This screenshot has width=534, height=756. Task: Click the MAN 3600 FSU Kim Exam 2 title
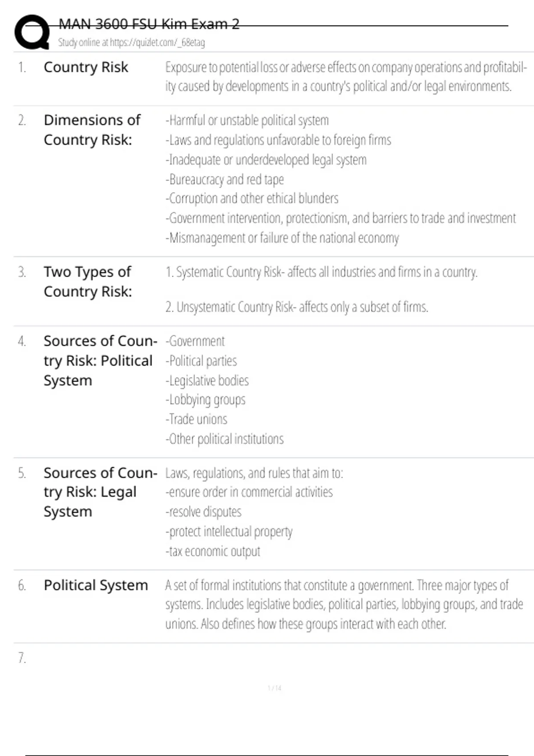[149, 24]
